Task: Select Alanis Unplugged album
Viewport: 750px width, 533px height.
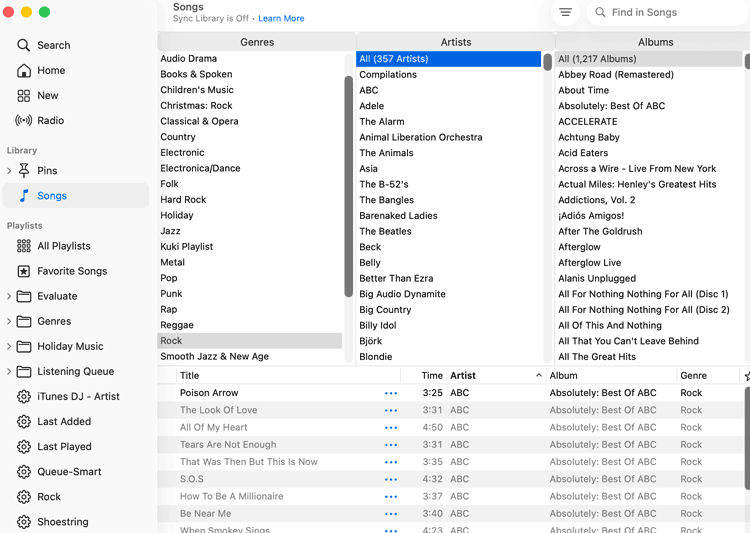Action: coord(649,278)
